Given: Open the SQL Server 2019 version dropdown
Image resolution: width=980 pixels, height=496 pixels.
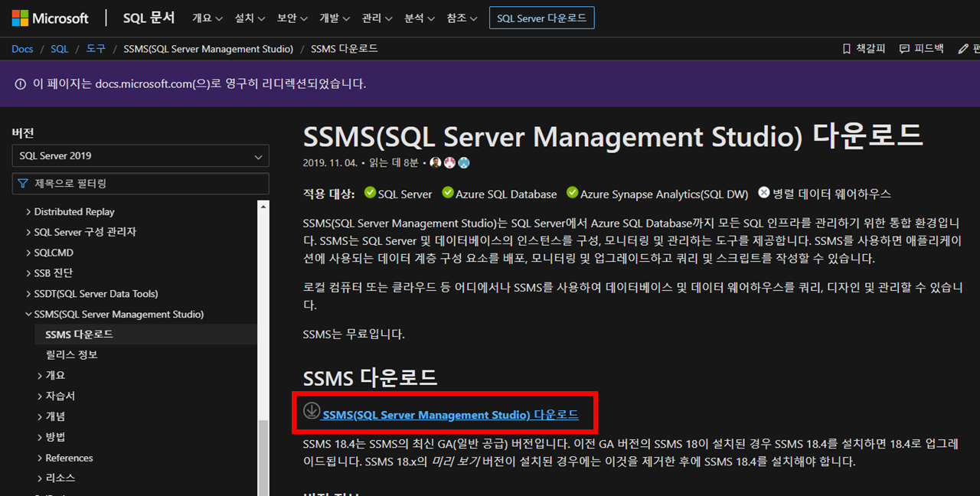Looking at the screenshot, I should coord(140,156).
